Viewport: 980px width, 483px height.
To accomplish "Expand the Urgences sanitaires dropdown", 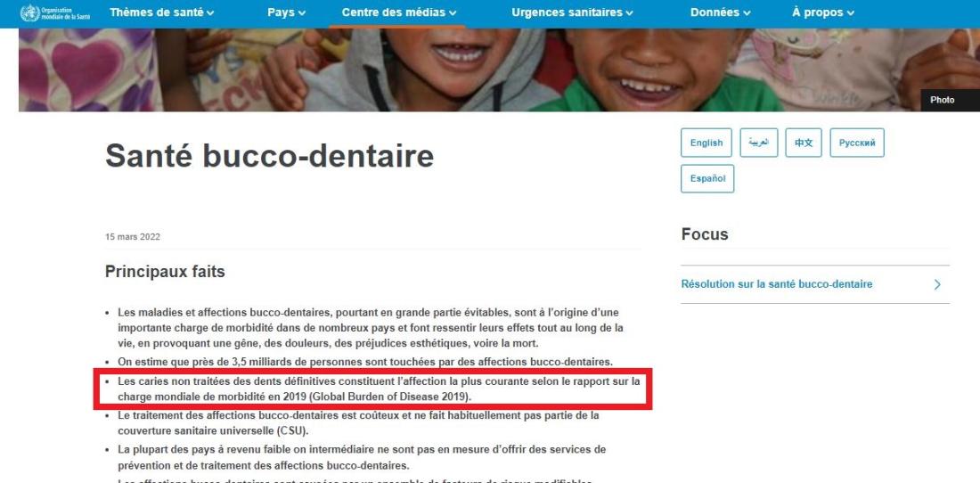I will click(x=572, y=12).
